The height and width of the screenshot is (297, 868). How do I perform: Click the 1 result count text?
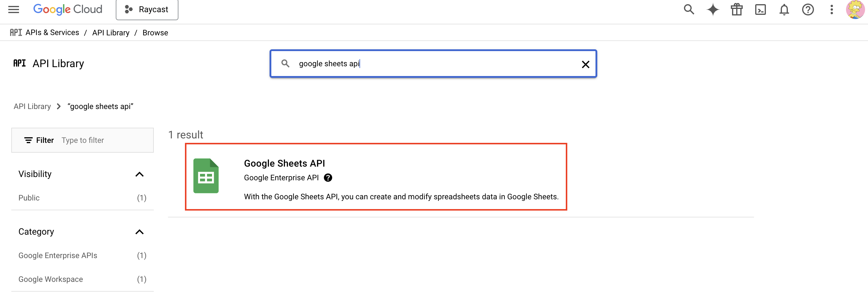point(186,135)
